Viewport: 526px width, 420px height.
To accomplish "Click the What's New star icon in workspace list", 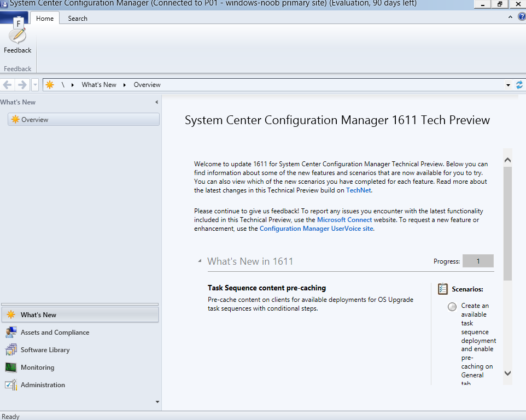I will click(11, 314).
